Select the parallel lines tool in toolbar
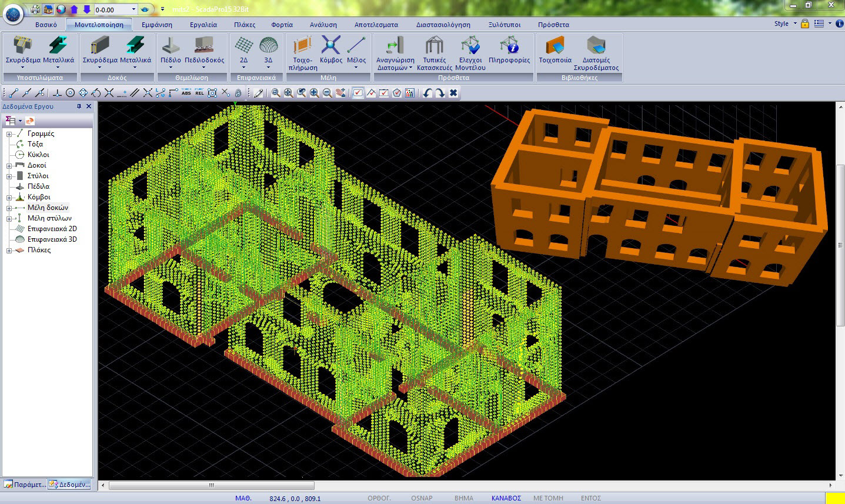This screenshot has width=845, height=504. [x=135, y=93]
